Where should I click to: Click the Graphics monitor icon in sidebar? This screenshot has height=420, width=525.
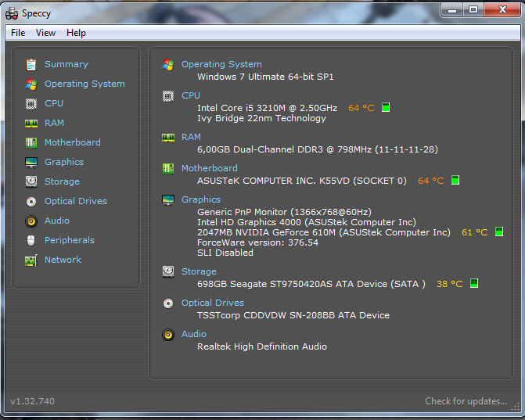click(x=31, y=163)
